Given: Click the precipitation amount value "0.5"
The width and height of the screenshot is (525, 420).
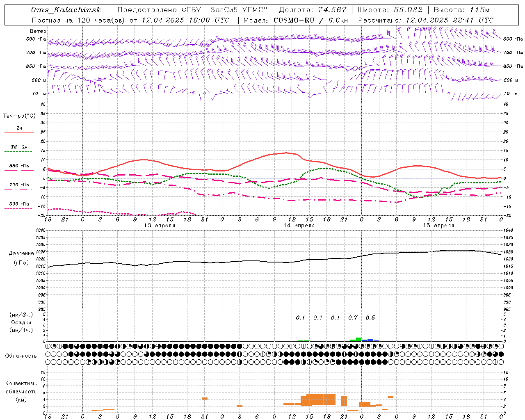Looking at the screenshot, I should (x=370, y=317).
